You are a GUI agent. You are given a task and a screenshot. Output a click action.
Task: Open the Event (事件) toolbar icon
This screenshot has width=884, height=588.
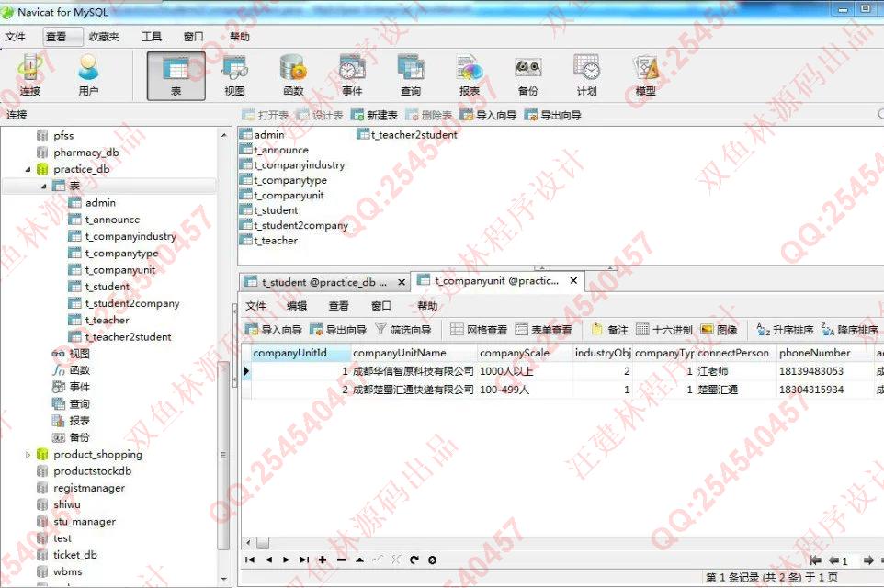click(x=352, y=75)
